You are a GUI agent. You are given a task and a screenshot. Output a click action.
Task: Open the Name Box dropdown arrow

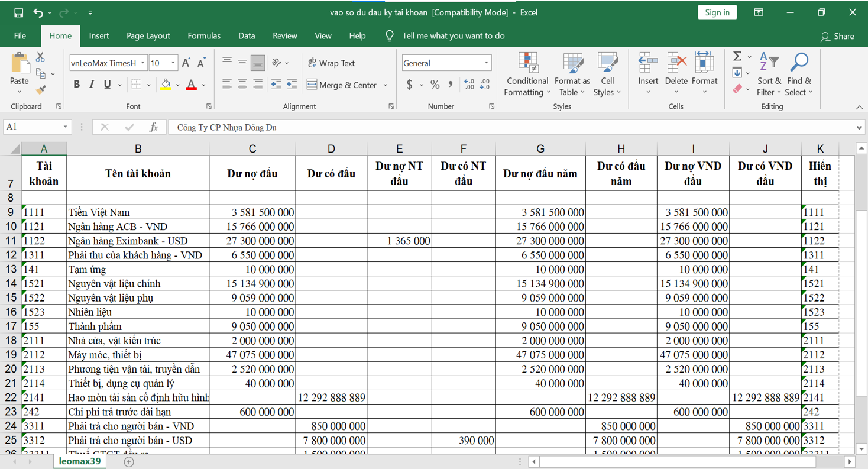[x=65, y=127]
